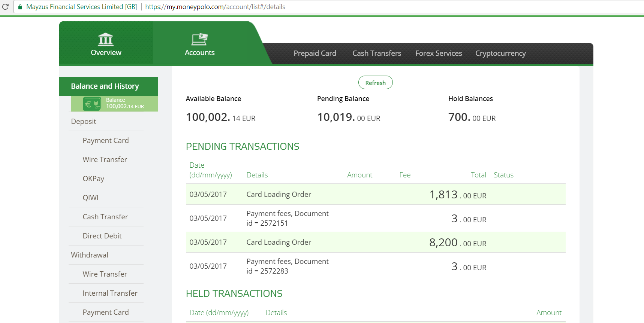Click Mayzus Financial Services certificate label

coord(82,7)
